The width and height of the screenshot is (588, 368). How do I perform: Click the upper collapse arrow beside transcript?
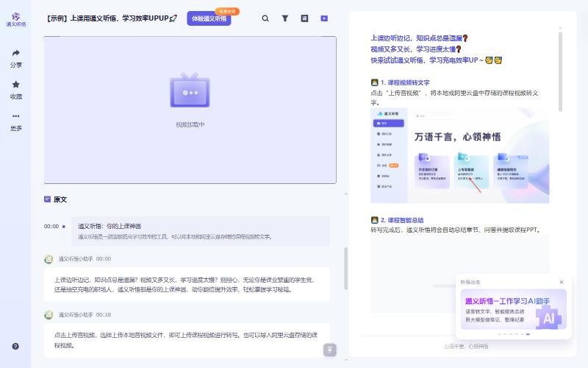[x=345, y=194]
